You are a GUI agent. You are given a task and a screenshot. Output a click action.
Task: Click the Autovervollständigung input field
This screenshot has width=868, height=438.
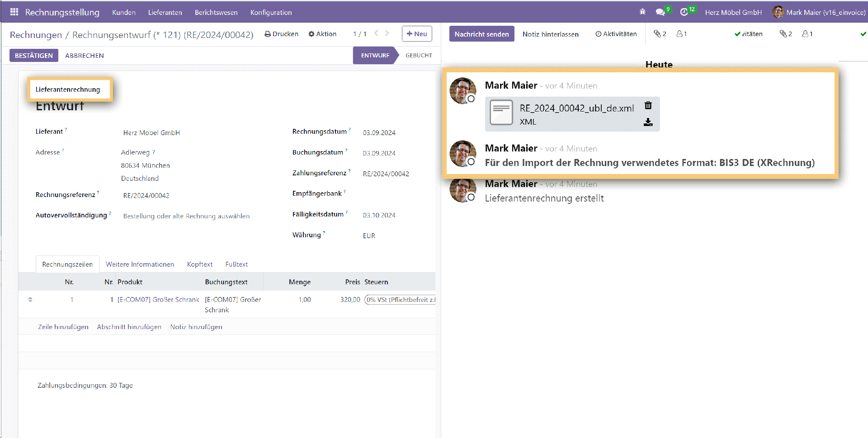coord(186,216)
